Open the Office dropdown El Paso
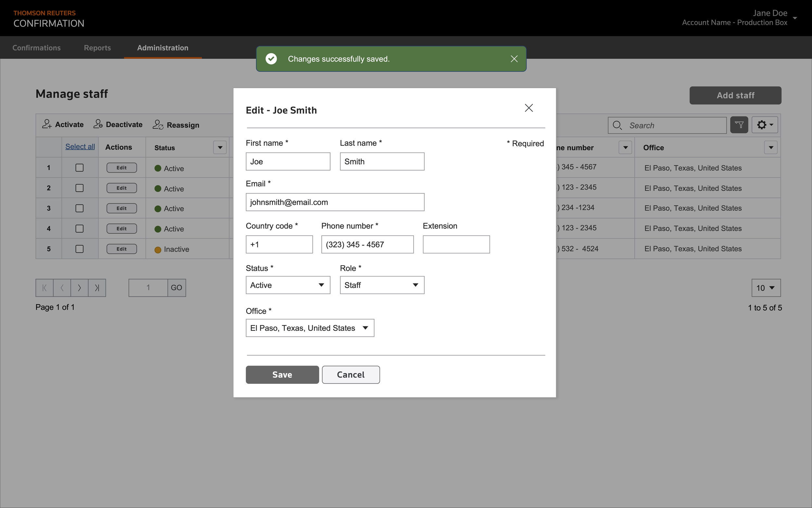 [x=310, y=328]
